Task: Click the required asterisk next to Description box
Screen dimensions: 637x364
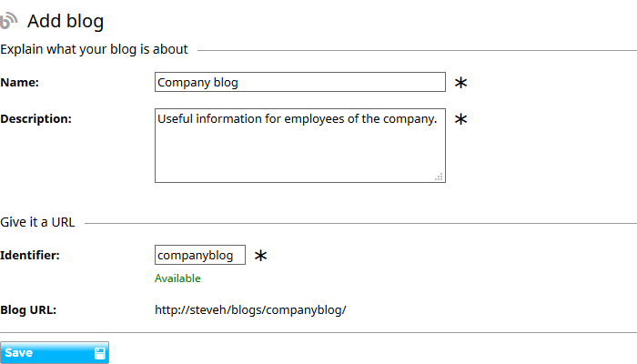Action: pyautogui.click(x=460, y=119)
